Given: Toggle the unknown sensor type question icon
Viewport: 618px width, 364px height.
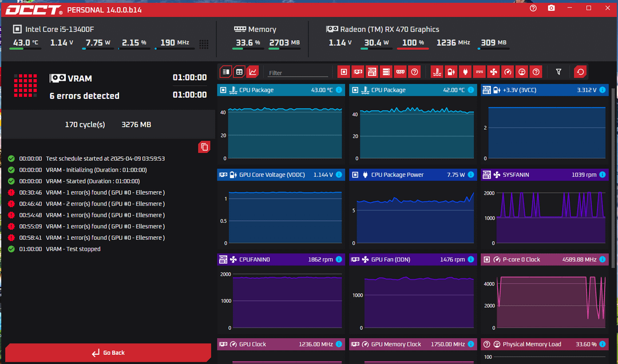Looking at the screenshot, I should point(536,72).
